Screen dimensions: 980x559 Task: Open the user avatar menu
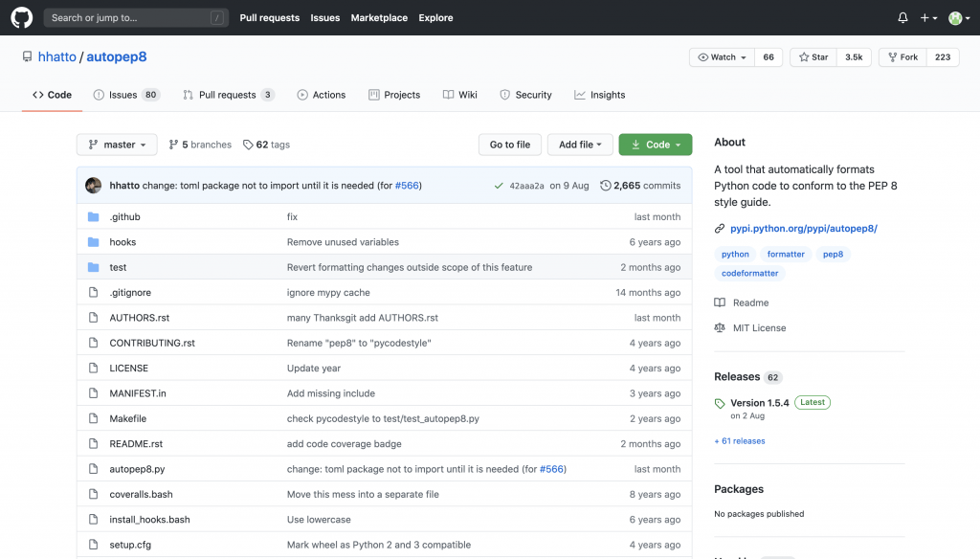click(x=959, y=17)
